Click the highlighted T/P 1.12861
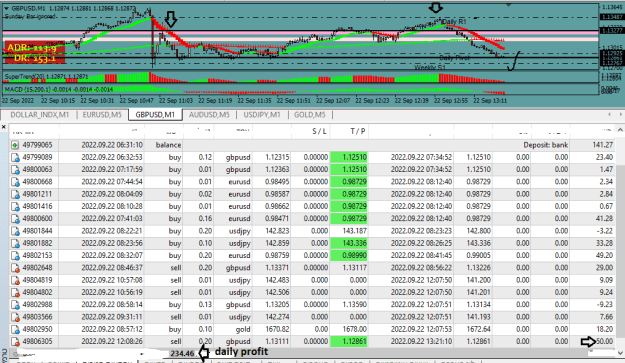Image resolution: width=625 pixels, height=363 pixels. pyautogui.click(x=349, y=341)
